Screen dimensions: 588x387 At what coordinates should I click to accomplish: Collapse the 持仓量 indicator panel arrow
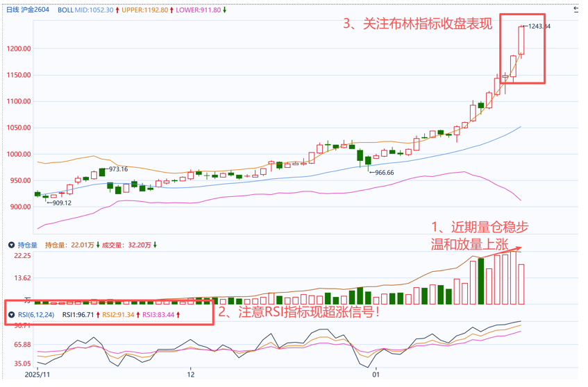(x=12, y=246)
